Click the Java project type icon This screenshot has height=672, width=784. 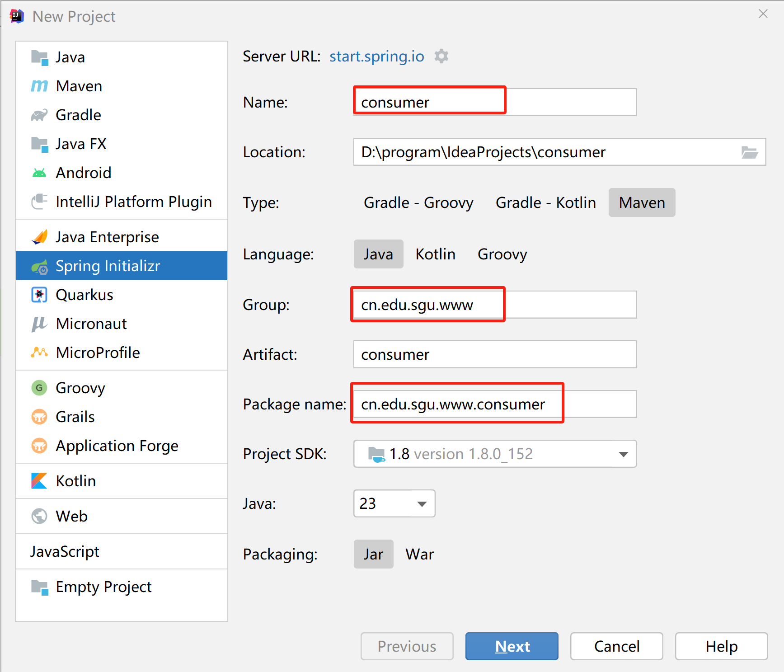click(x=39, y=57)
